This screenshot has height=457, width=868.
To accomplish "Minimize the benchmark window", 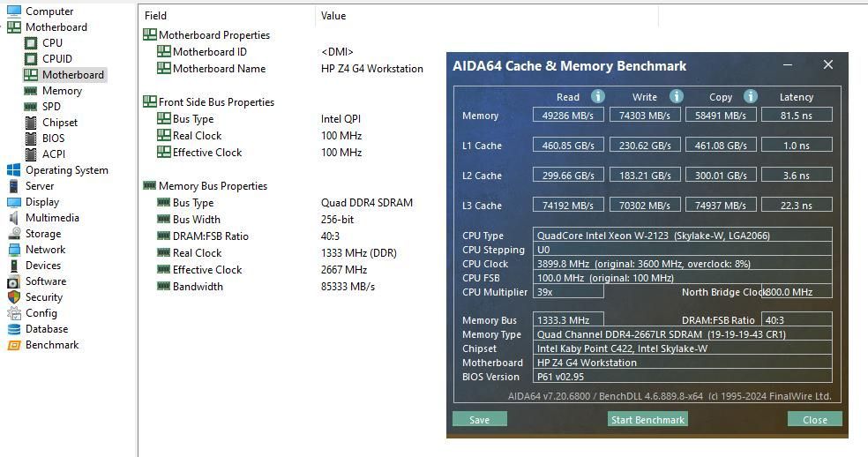I will pyautogui.click(x=789, y=64).
